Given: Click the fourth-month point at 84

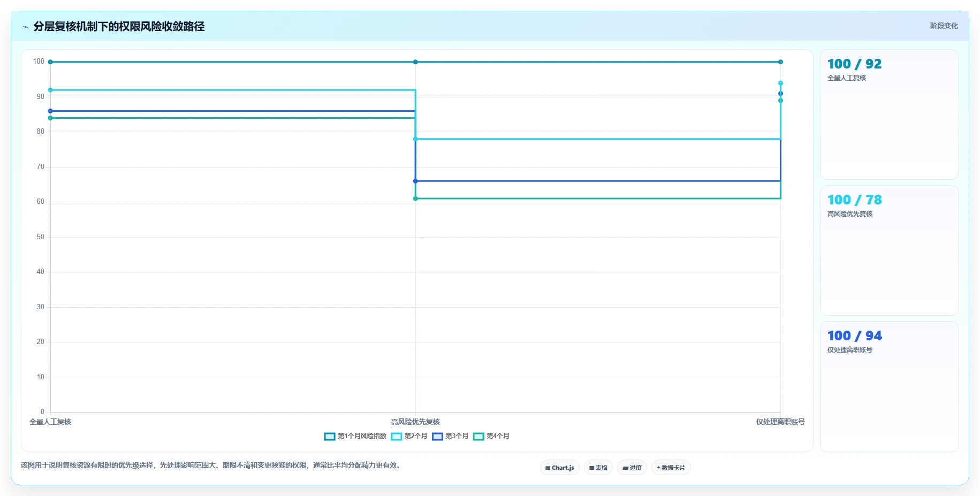Looking at the screenshot, I should click(50, 118).
